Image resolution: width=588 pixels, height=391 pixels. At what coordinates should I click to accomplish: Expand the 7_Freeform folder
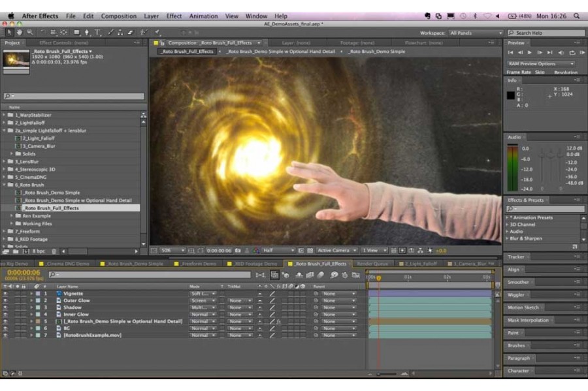(x=4, y=232)
